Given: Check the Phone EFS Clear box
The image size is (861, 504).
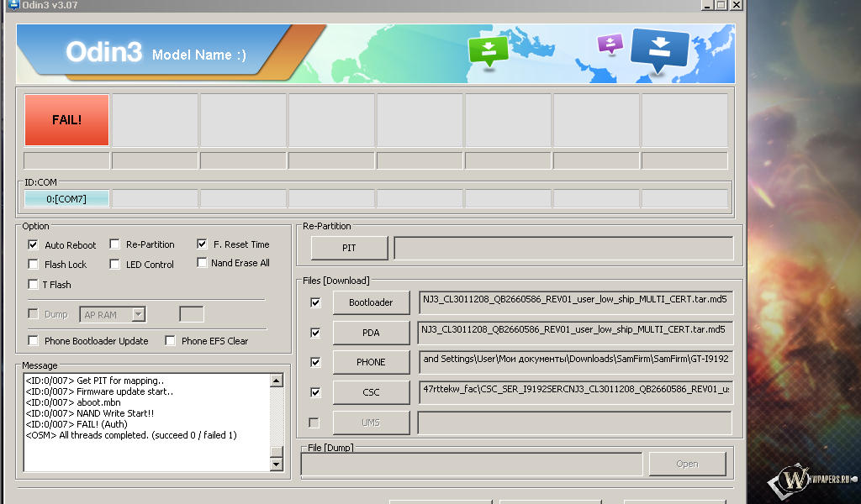Looking at the screenshot, I should [171, 341].
